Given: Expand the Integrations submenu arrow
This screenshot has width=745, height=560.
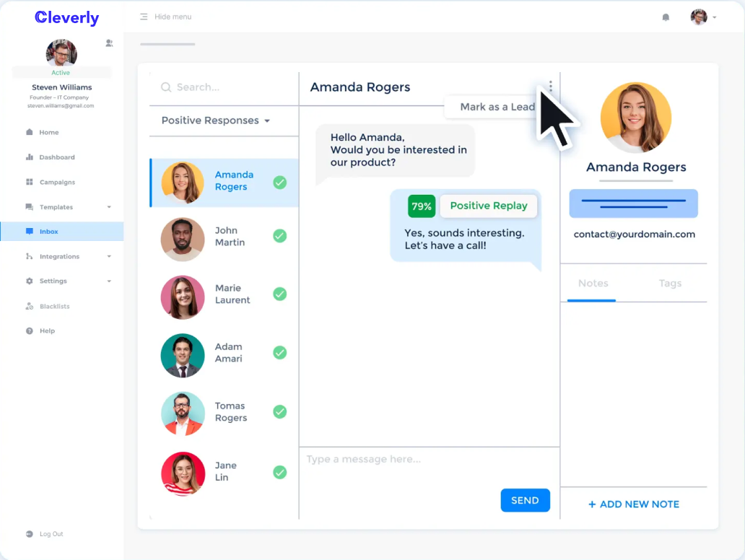Looking at the screenshot, I should pos(109,256).
